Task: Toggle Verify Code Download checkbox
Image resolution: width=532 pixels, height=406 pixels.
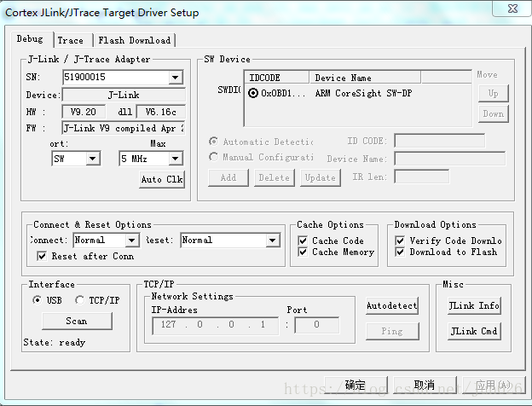Action: tap(400, 241)
